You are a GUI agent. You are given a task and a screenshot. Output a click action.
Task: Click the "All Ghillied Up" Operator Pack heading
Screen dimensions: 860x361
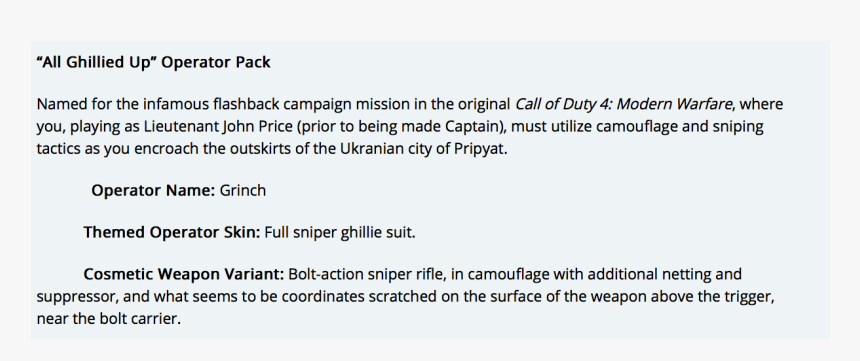pos(154,63)
